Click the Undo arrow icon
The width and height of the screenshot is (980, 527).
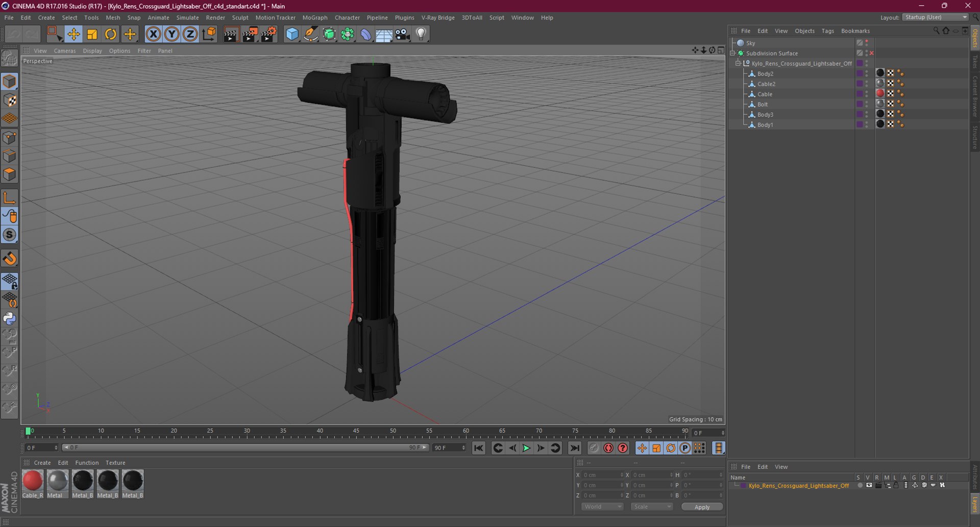click(14, 34)
